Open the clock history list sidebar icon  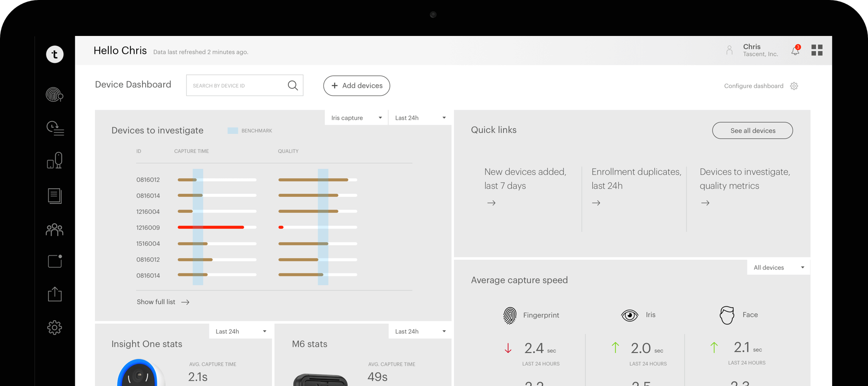(55, 128)
